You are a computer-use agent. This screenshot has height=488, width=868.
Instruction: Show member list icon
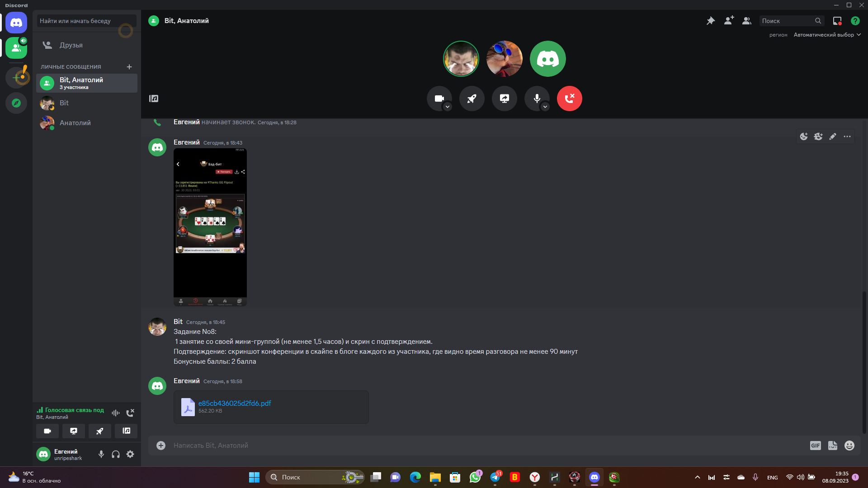(x=747, y=21)
